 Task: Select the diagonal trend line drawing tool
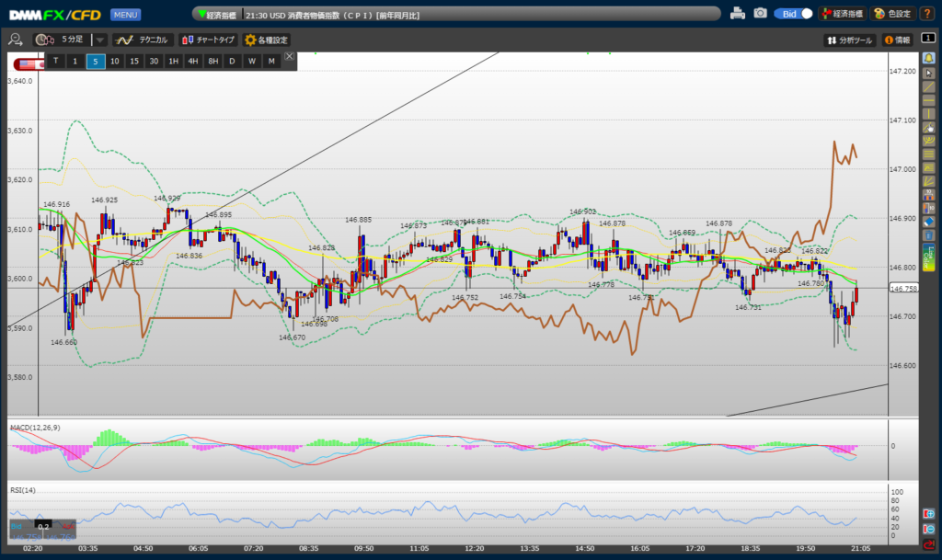click(928, 86)
